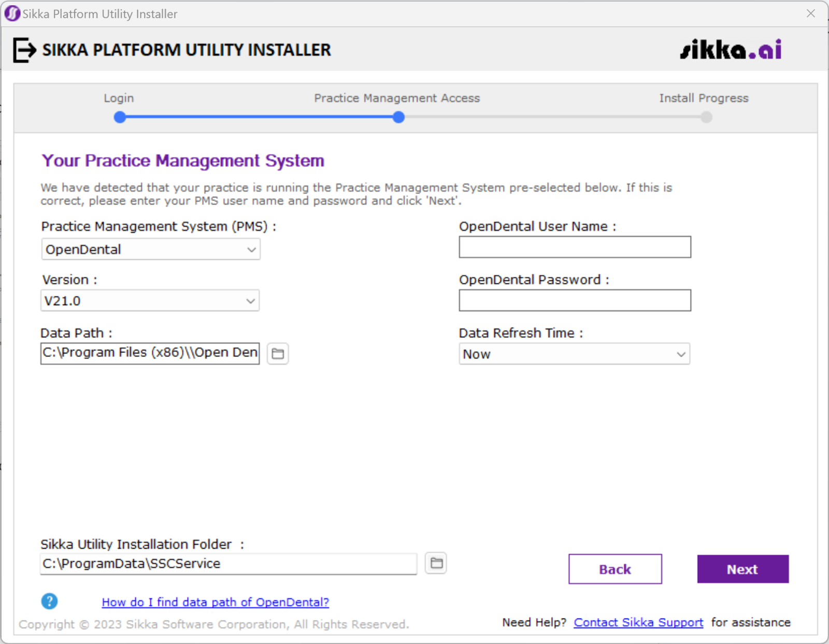Click into the Data Path text field
This screenshot has width=829, height=644.
(150, 353)
